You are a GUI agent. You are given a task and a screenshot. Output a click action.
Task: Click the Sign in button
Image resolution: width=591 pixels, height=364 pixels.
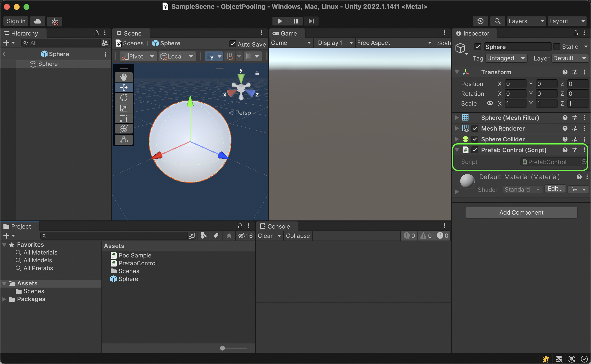click(16, 21)
